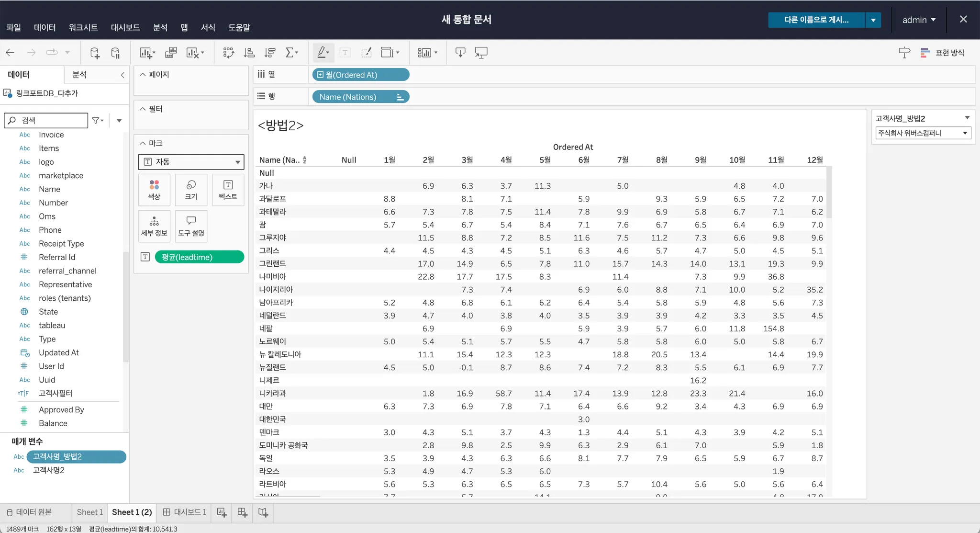
Task: Open the publish-as split button arrow
Action: coord(873,20)
